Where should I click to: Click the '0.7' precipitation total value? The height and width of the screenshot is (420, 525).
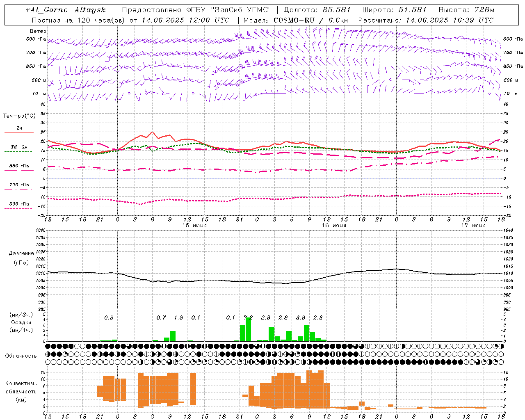click(x=161, y=317)
